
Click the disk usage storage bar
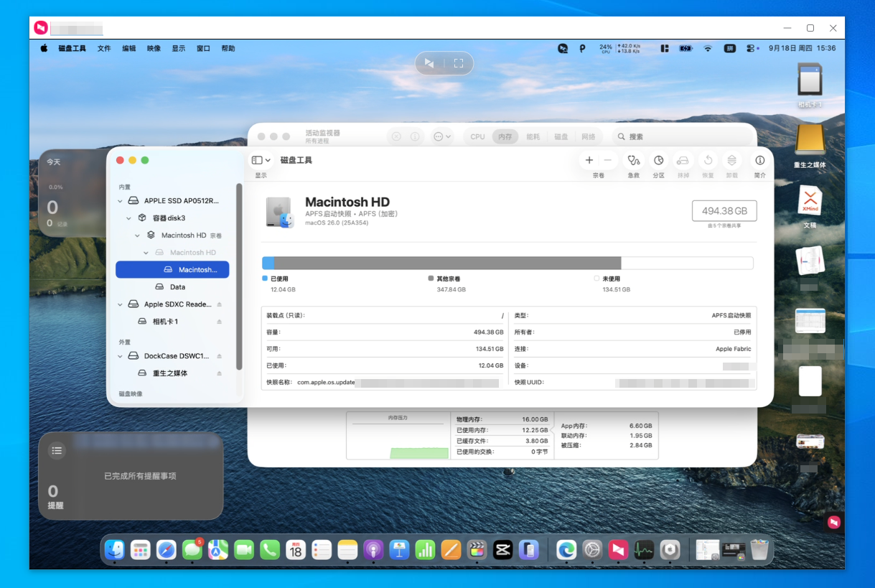[x=507, y=263]
